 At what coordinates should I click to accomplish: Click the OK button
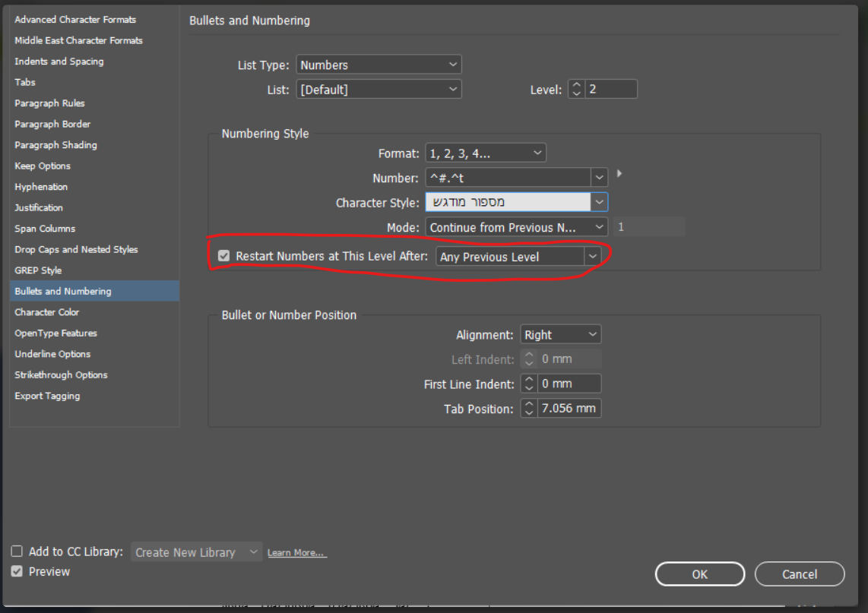(700, 574)
